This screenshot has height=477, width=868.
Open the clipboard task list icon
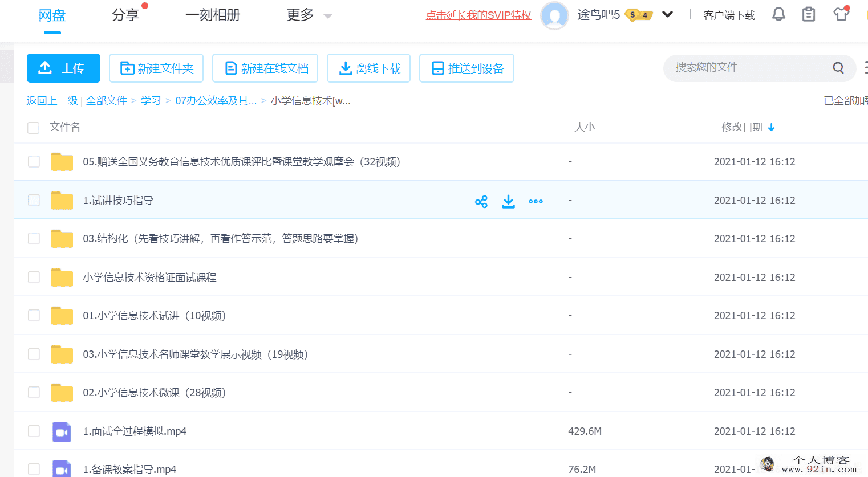coord(809,15)
